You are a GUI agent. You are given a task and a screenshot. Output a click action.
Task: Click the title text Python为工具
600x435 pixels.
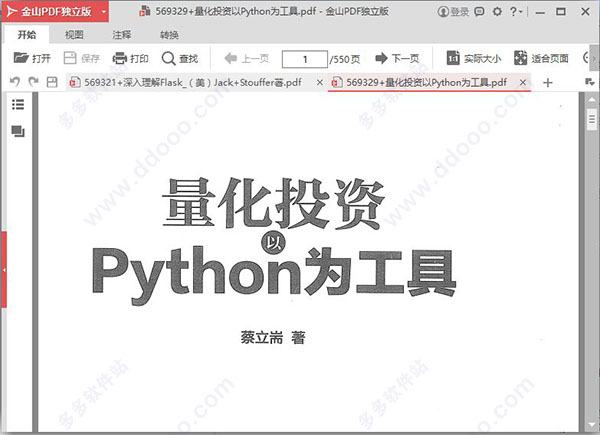click(x=274, y=274)
